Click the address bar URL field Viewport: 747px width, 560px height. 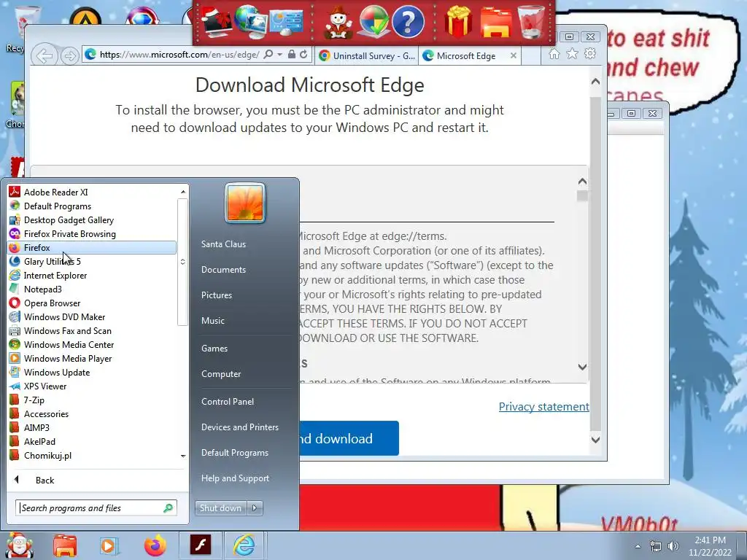click(x=179, y=55)
